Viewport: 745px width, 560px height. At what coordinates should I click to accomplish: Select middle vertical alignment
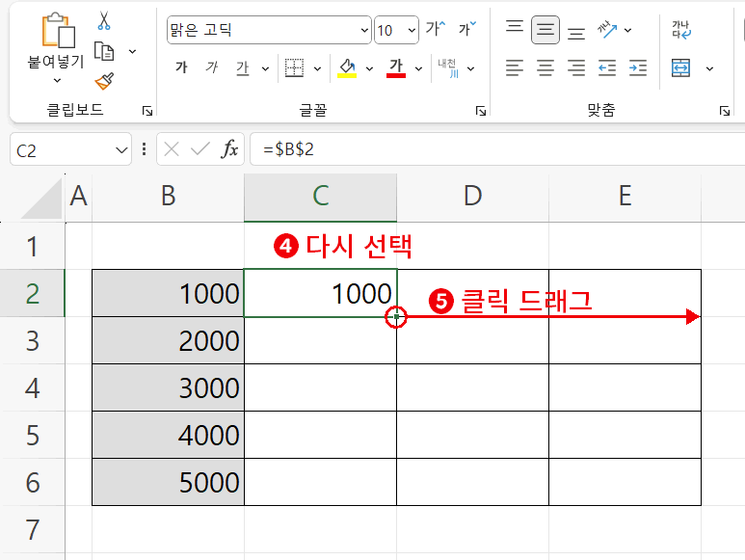click(545, 30)
